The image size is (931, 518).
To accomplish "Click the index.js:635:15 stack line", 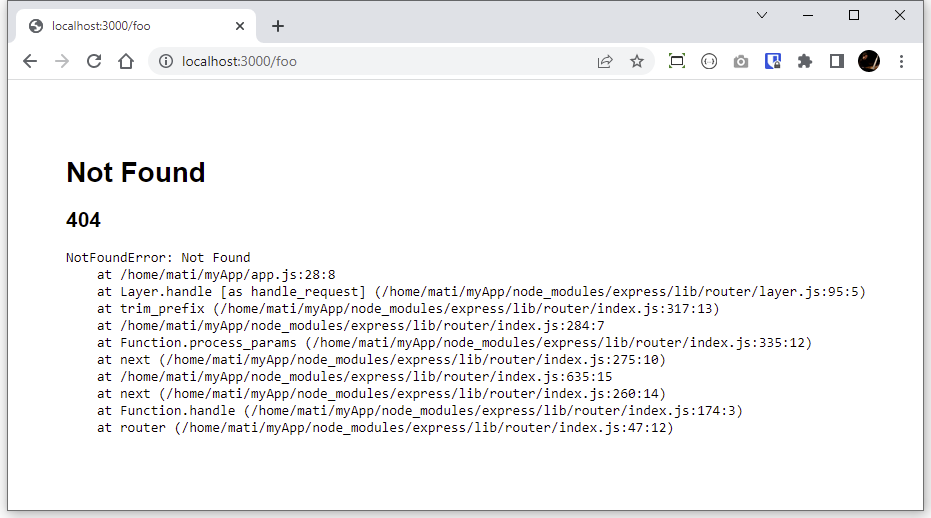I will [x=354, y=377].
